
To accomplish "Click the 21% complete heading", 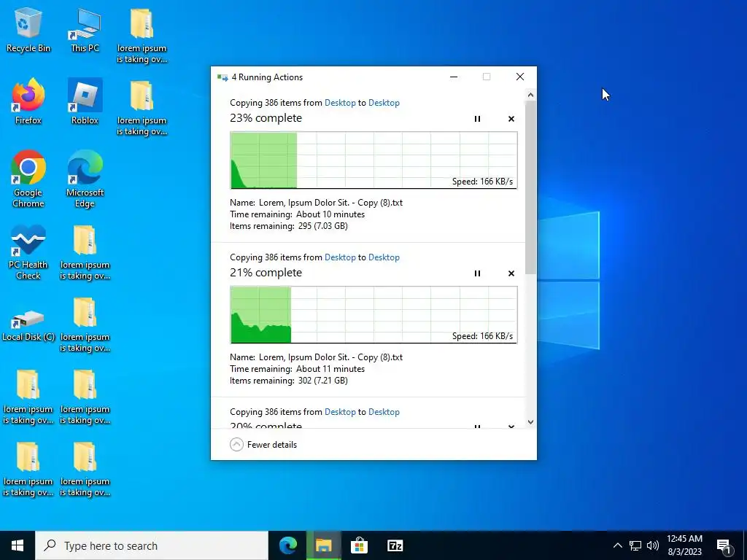I will click(x=266, y=273).
